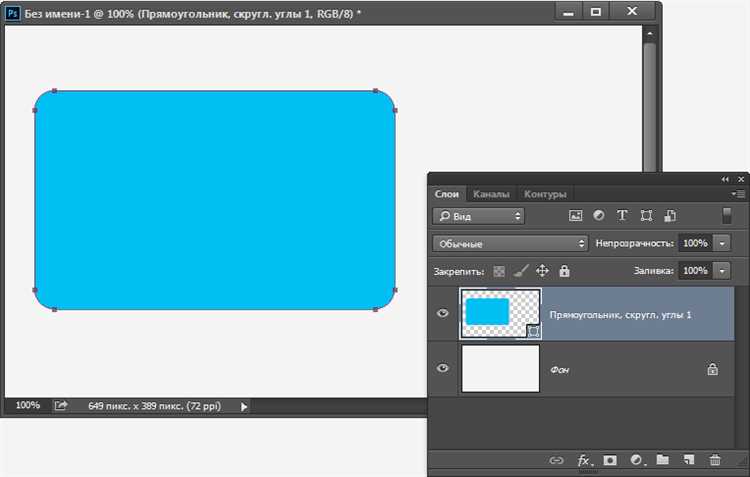This screenshot has height=477, width=750.
Task: Filter layers by type (T icon)
Action: pos(622,215)
